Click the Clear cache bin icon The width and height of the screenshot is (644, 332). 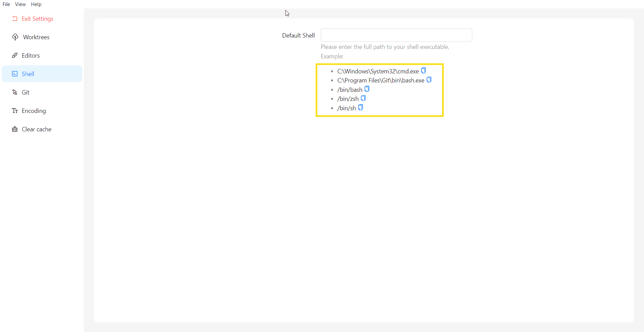(15, 129)
